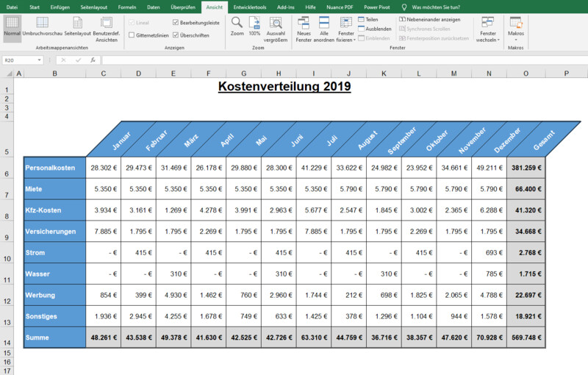The width and height of the screenshot is (588, 375).
Task: Click Synchrones Scrollen option
Action: click(x=425, y=29)
